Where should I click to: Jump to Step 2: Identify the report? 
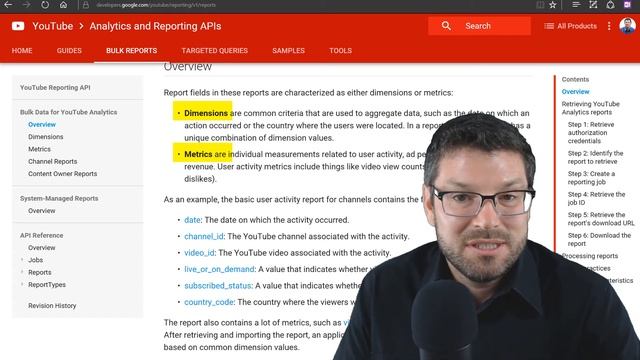(596, 158)
